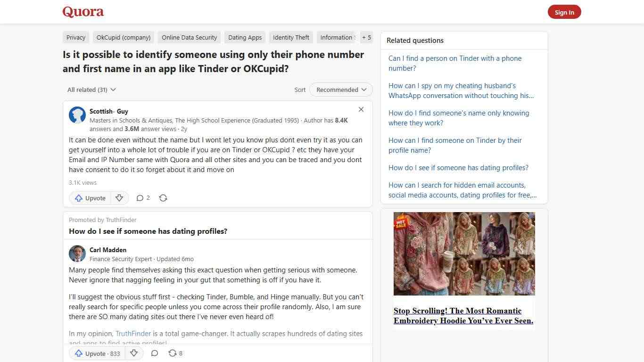Open the Recommended sort dropdown
644x362 pixels.
coord(340,90)
